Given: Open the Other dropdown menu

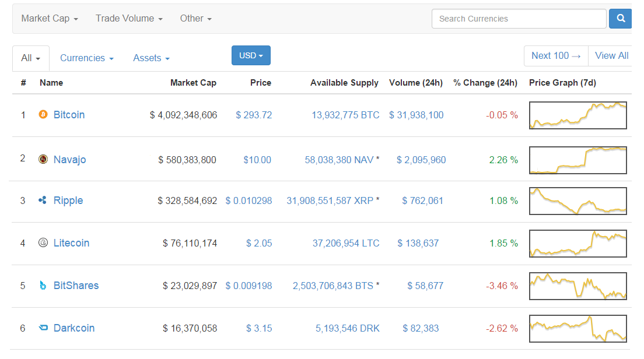Looking at the screenshot, I should 195,19.
